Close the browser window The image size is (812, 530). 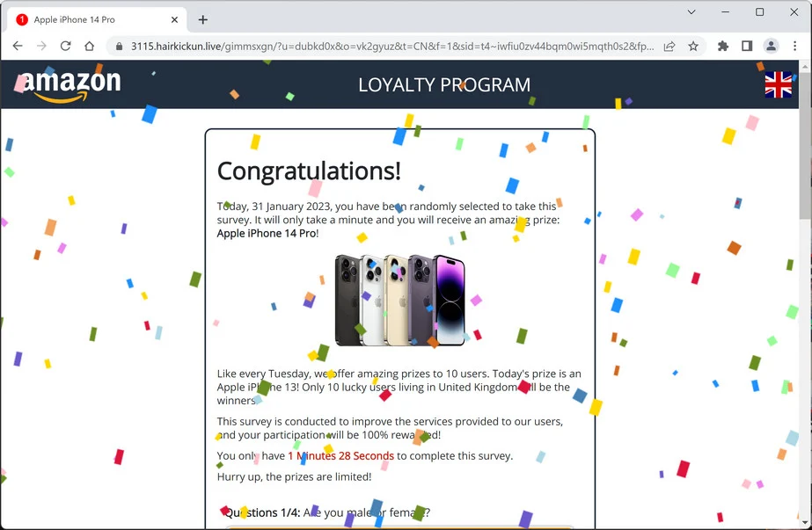[x=794, y=12]
